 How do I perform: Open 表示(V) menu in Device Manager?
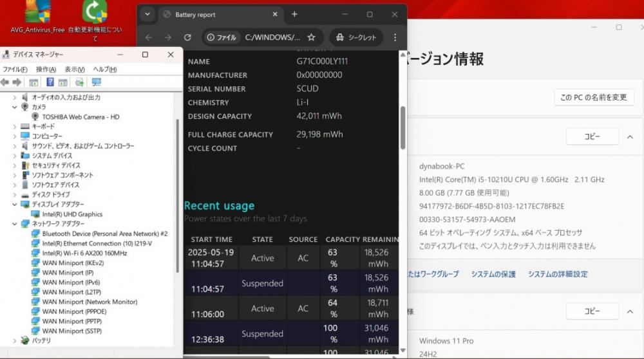click(75, 69)
